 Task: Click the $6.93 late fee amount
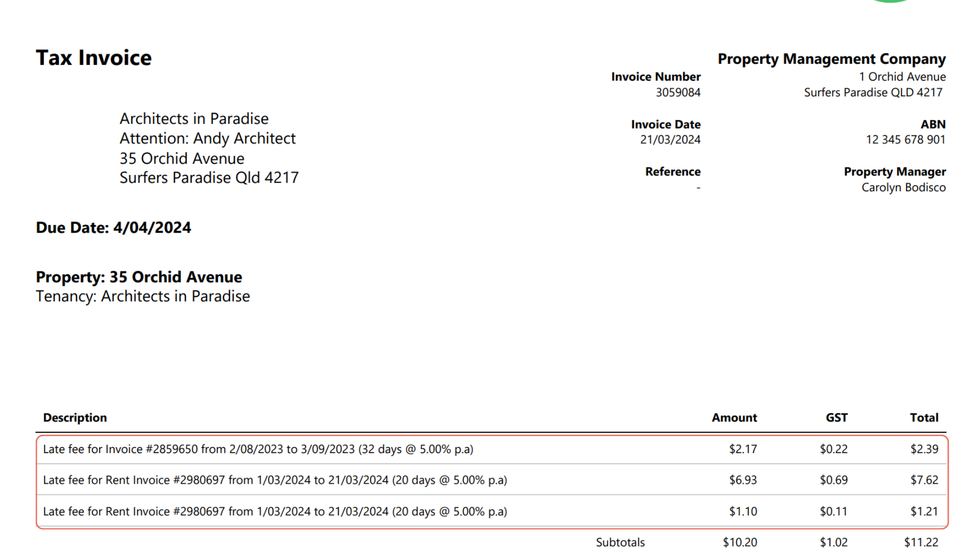coord(743,480)
